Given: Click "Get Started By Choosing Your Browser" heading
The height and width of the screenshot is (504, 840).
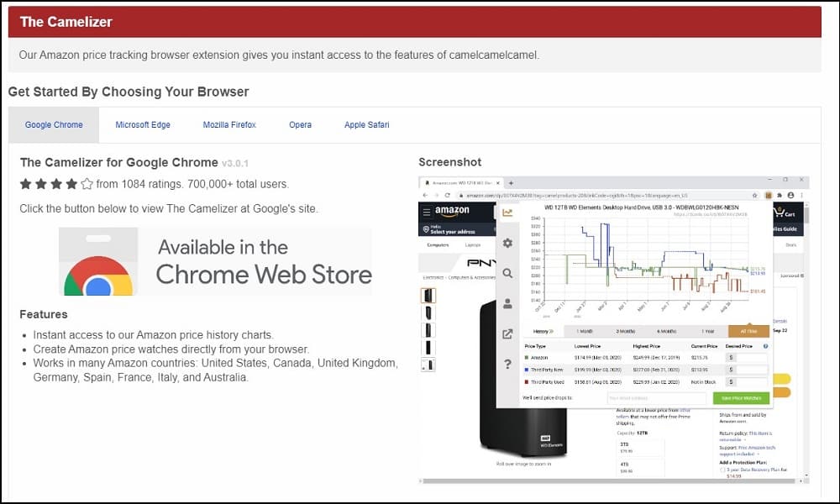Looking at the screenshot, I should pyautogui.click(x=129, y=92).
